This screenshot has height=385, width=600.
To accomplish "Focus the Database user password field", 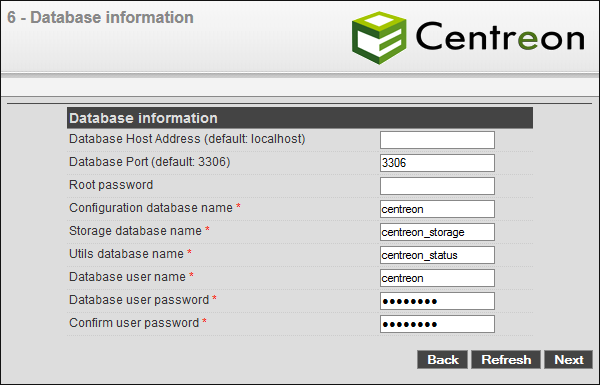I will [437, 301].
